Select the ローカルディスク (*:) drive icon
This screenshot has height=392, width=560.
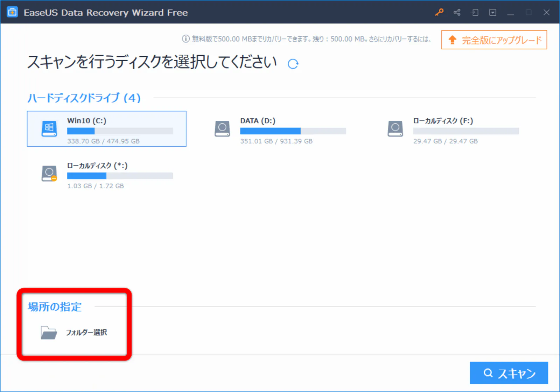click(x=49, y=173)
